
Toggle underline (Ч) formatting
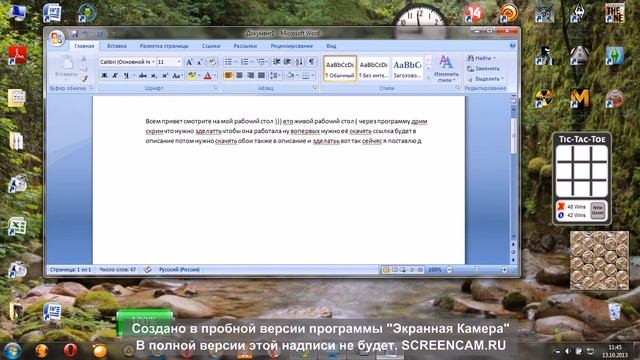[x=126, y=76]
